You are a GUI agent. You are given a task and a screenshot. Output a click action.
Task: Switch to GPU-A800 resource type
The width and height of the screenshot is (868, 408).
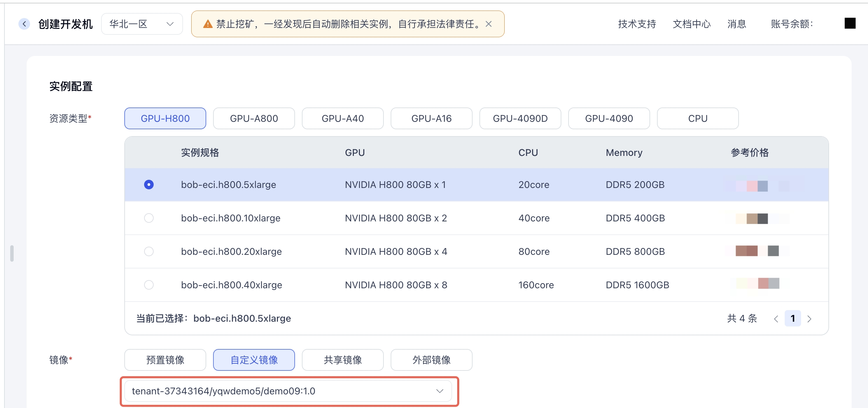tap(254, 118)
